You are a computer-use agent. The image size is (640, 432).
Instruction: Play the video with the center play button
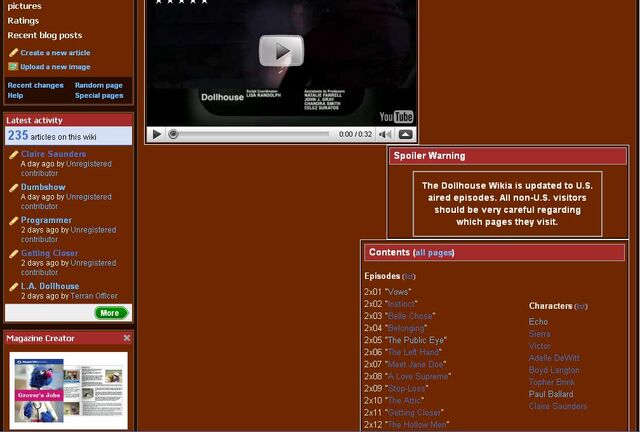(281, 51)
